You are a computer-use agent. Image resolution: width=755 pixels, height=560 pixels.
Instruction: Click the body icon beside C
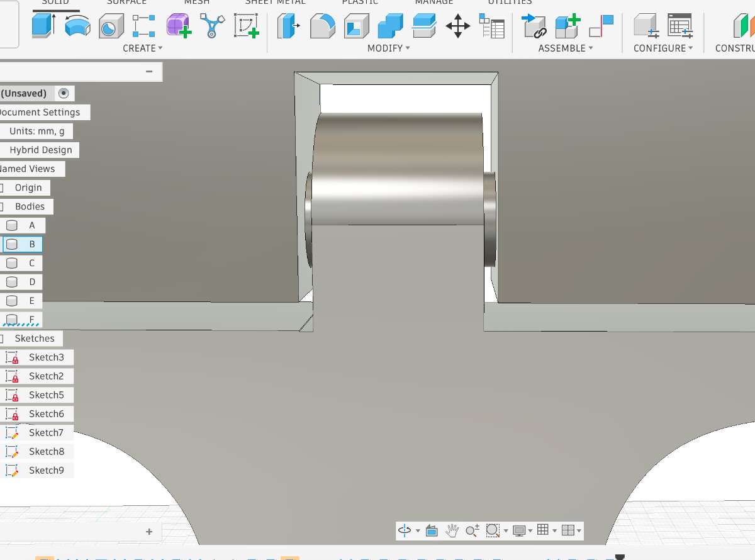[x=11, y=263]
